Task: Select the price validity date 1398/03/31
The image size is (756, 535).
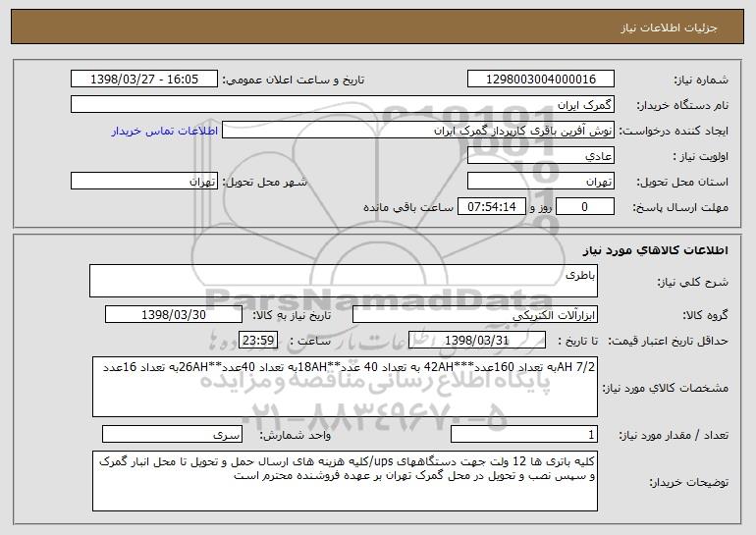Action: click(477, 341)
